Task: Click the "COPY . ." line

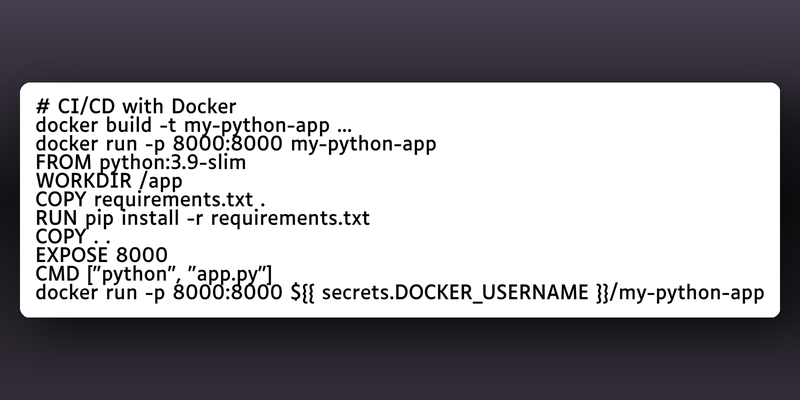Action: click(73, 237)
